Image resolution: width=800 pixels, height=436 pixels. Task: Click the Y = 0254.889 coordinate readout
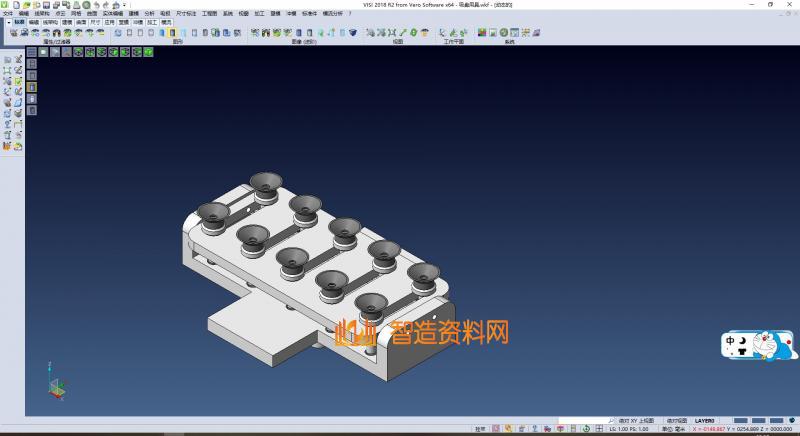tap(743, 429)
